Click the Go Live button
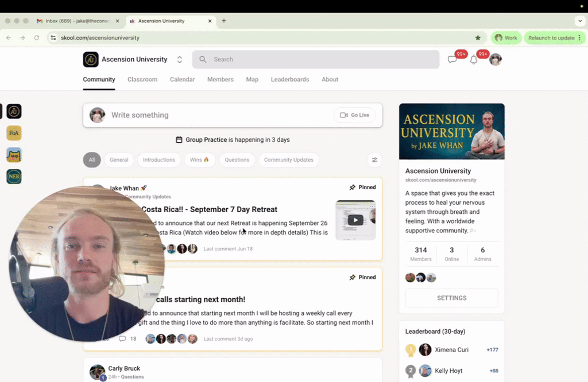588x382 pixels. click(354, 115)
